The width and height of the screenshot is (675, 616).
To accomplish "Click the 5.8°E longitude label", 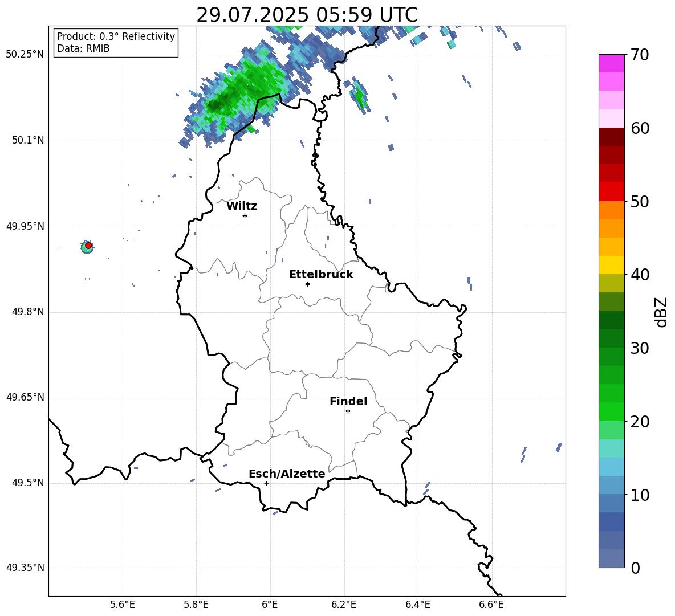I will click(196, 605).
